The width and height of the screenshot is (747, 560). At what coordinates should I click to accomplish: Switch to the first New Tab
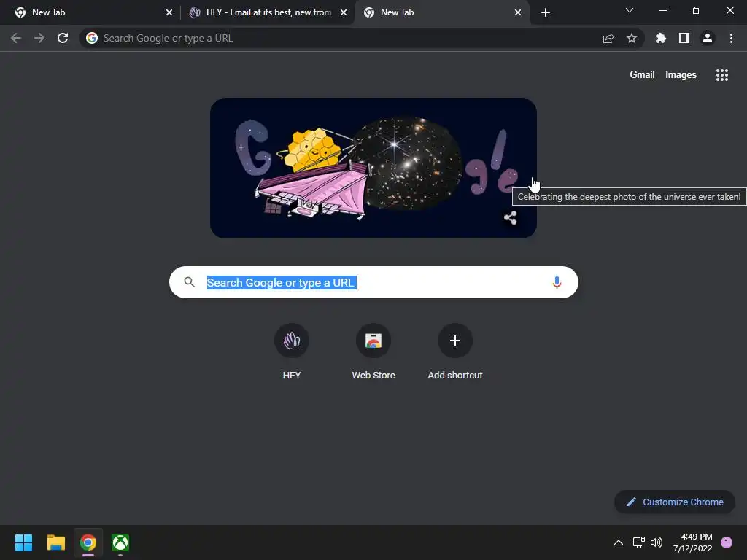pos(90,12)
